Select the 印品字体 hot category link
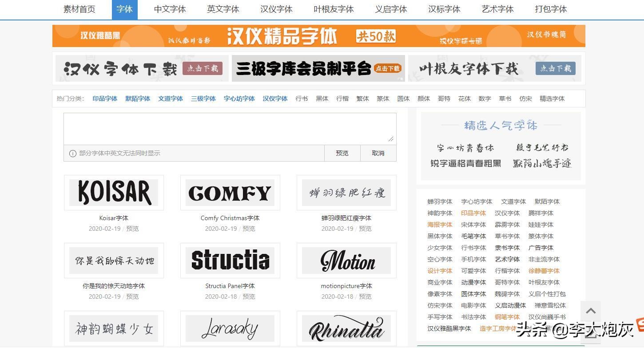Image resolution: width=644 pixels, height=348 pixels. tap(105, 99)
